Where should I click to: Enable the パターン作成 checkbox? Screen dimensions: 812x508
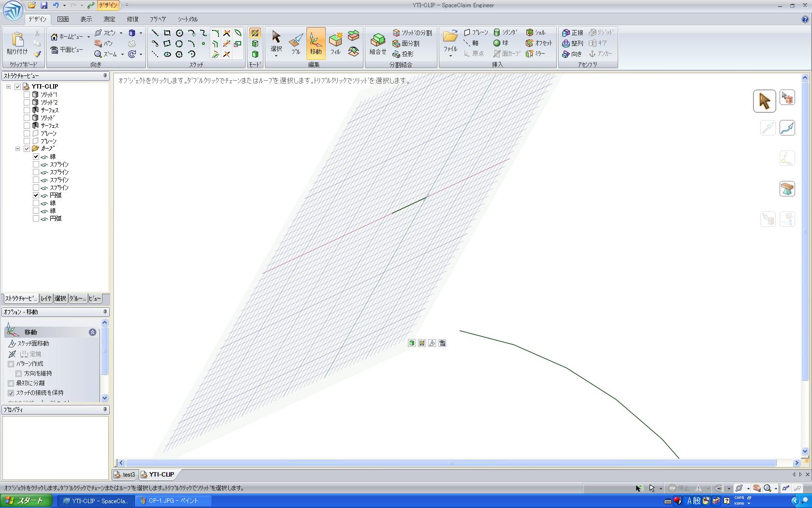pyautogui.click(x=11, y=364)
